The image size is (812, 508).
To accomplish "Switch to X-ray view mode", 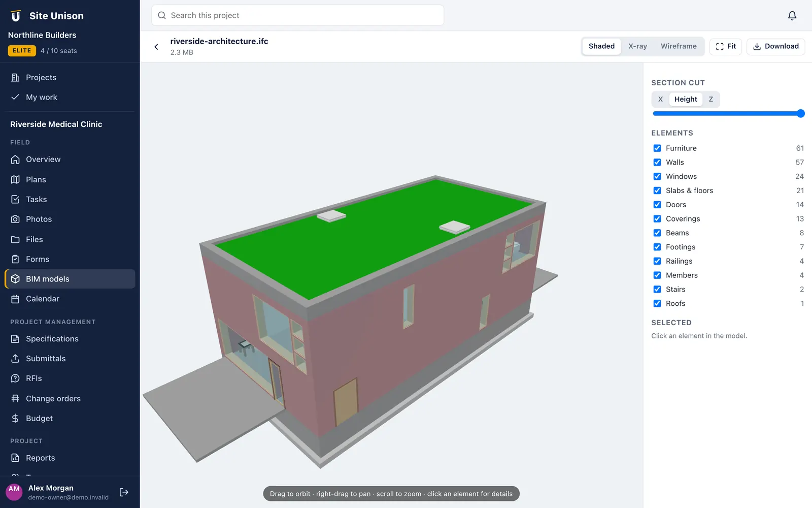I will click(637, 46).
